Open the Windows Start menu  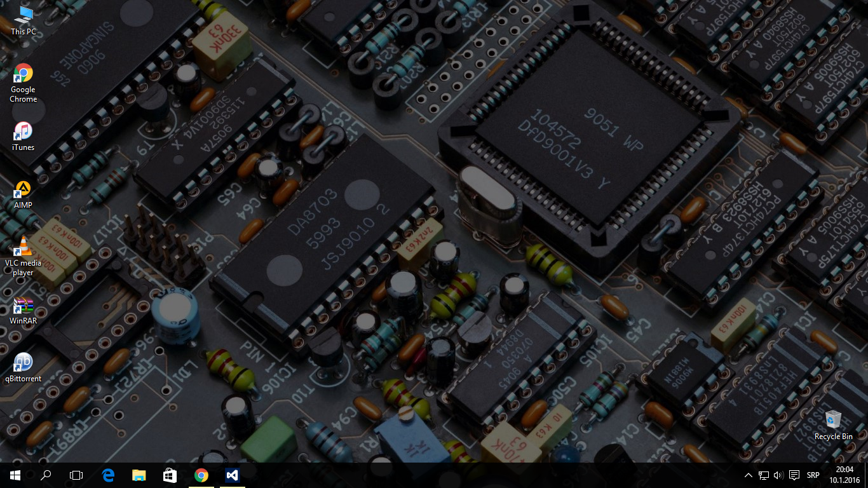15,475
